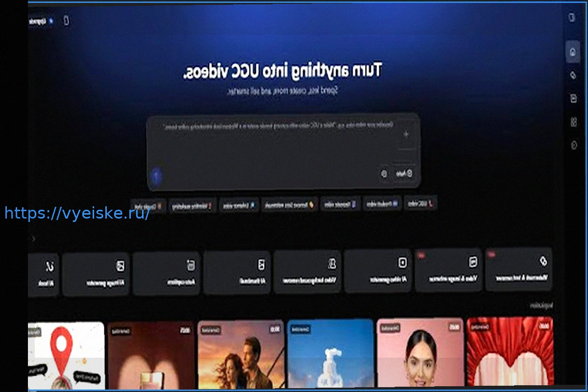Click the carousel arrow above tool cards
Screen dimensions: 588x392
coord(33,239)
